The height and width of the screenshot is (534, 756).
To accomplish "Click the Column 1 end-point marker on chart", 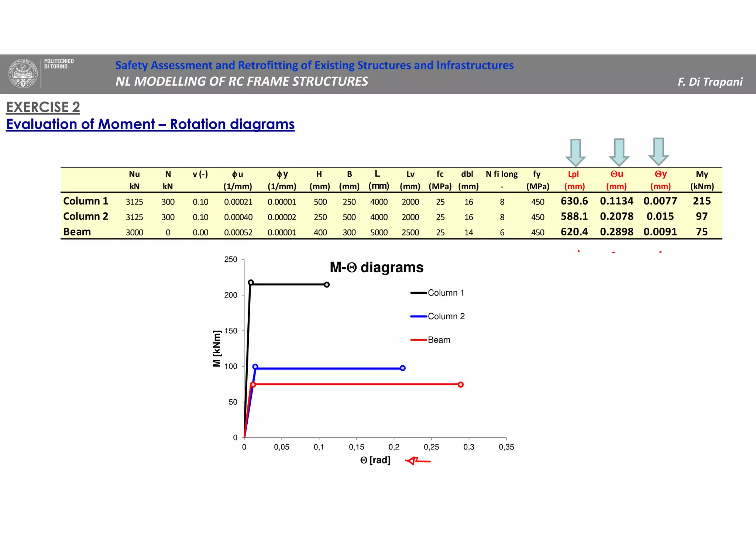I will tap(327, 285).
